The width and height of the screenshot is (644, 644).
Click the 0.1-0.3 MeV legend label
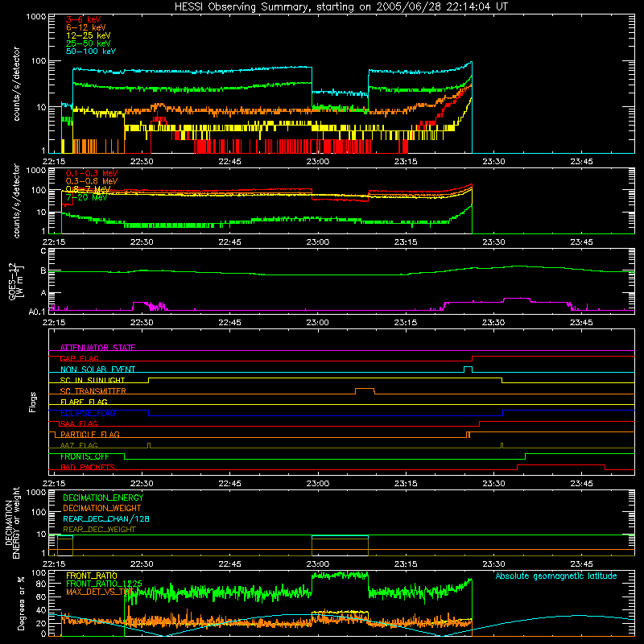point(92,173)
